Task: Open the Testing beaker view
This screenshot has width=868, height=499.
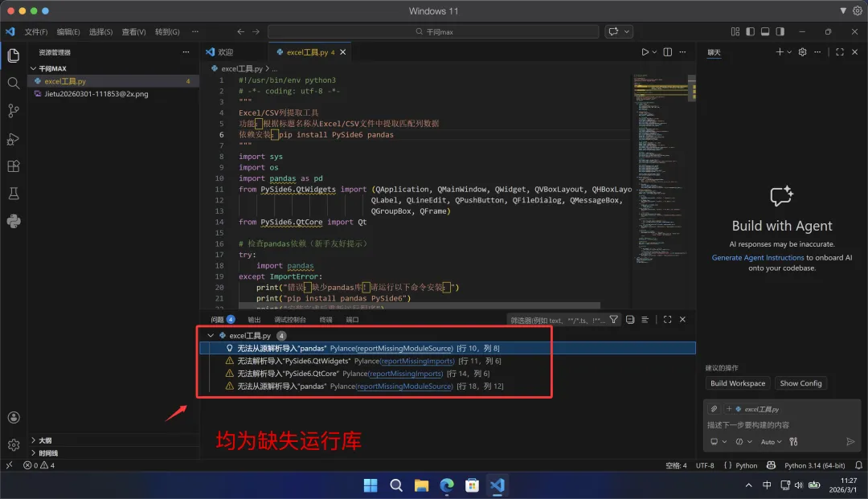Action: 14,194
